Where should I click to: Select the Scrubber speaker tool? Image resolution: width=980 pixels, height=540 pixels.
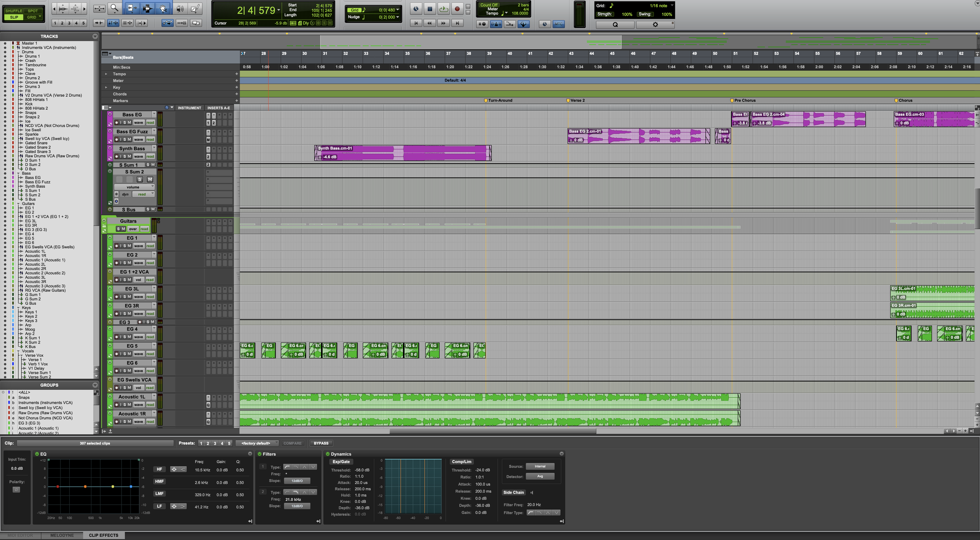tap(180, 8)
